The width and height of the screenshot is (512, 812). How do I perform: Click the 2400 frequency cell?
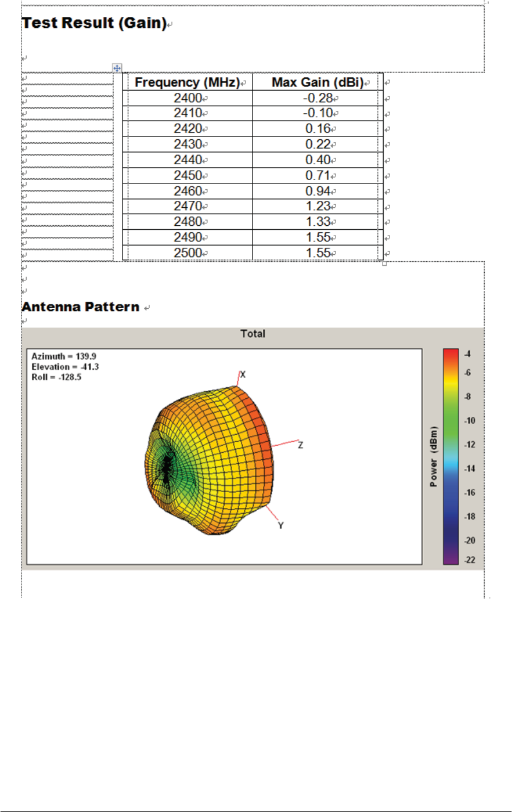[x=188, y=98]
